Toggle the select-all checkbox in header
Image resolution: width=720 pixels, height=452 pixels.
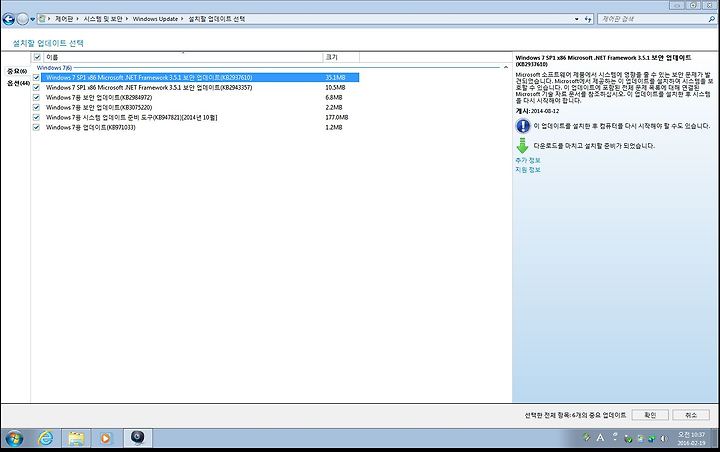click(x=37, y=57)
